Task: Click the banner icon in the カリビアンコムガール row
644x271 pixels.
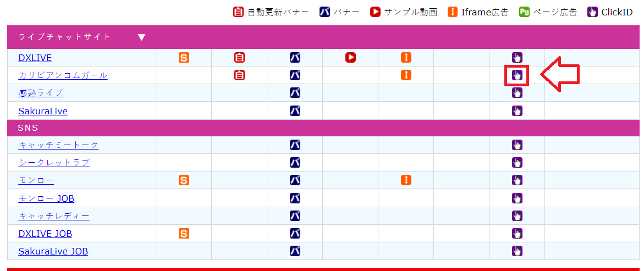Action: click(x=295, y=75)
